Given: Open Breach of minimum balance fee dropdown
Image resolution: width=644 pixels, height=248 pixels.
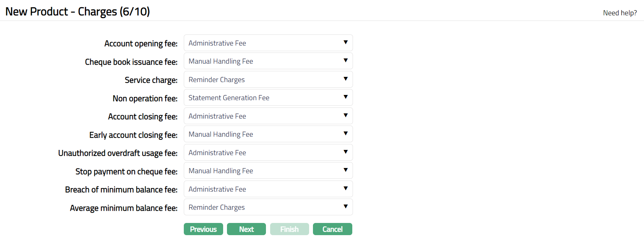Looking at the screenshot, I should [x=268, y=189].
